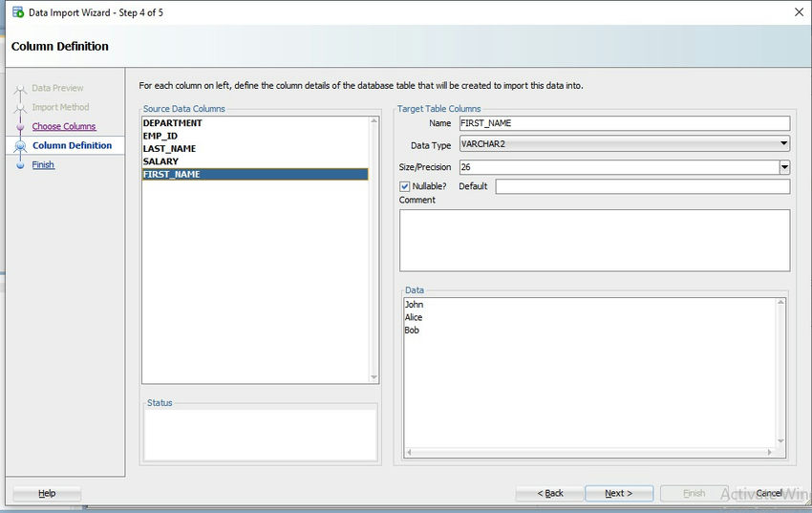The image size is (812, 513).
Task: Select the DEPARTMENT source column
Action: pos(255,123)
